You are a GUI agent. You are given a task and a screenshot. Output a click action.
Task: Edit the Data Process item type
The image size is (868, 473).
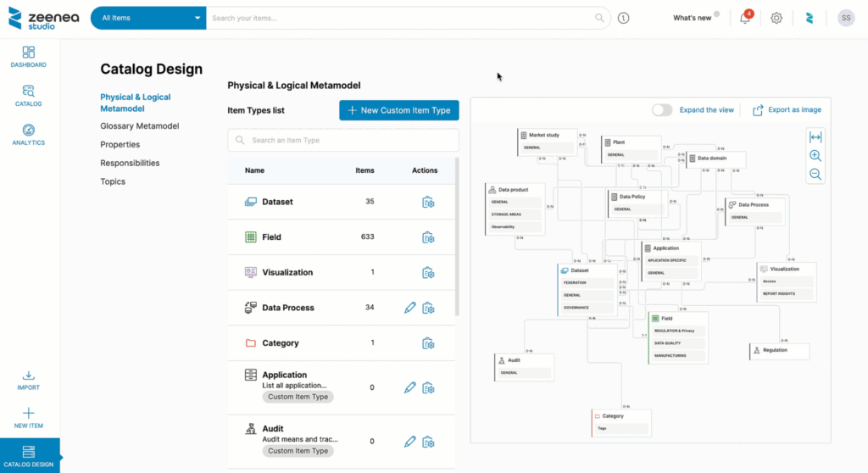coord(410,308)
